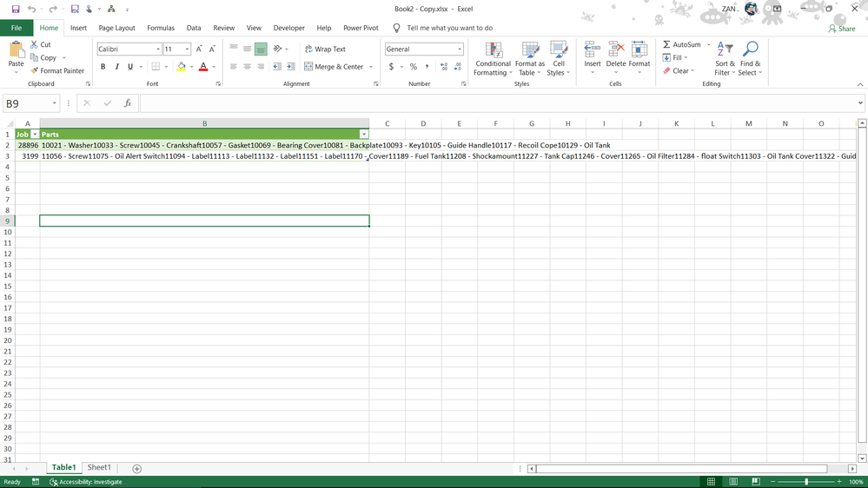Click Delete cells icon
868x488 pixels.
click(x=615, y=49)
